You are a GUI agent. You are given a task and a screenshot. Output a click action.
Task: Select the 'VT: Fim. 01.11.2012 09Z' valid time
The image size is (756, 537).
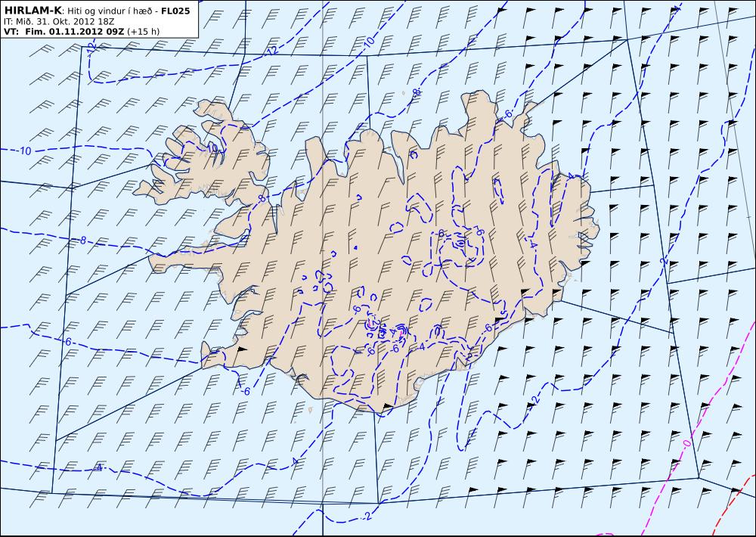[x=64, y=32]
